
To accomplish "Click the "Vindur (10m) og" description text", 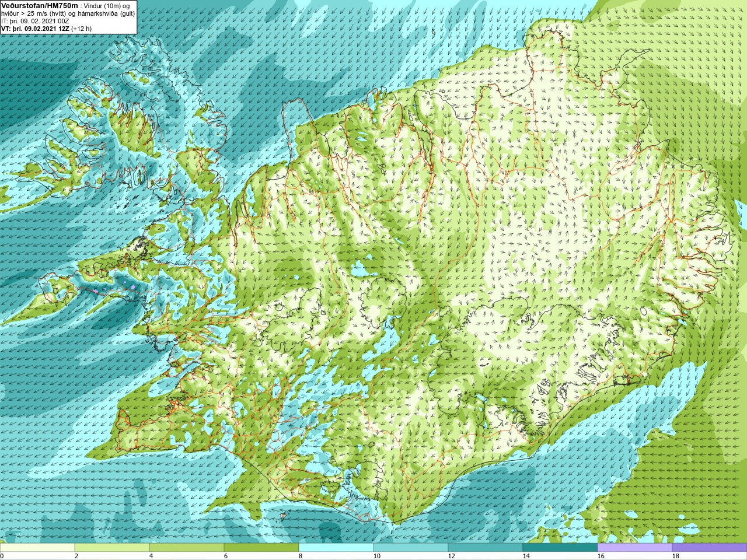I will (x=107, y=6).
